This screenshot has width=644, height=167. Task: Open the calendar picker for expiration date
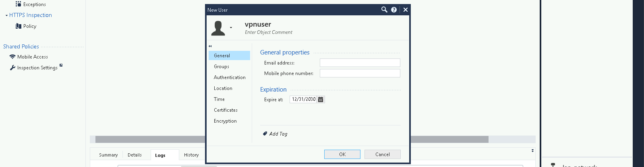click(321, 100)
